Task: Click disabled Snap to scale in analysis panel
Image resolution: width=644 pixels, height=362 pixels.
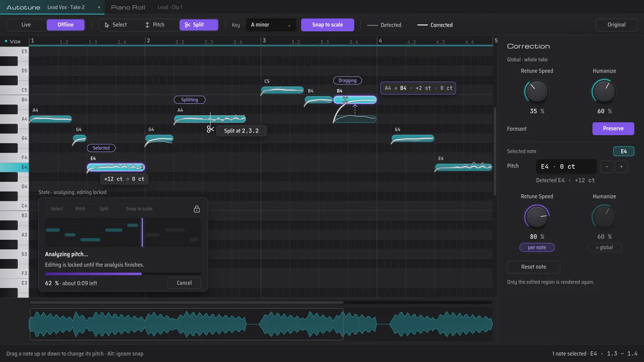Action: (x=139, y=209)
